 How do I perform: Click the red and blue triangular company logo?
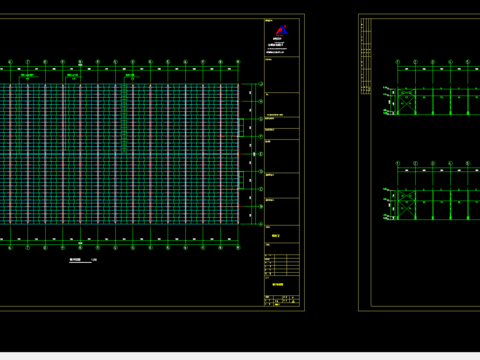pos(281,30)
